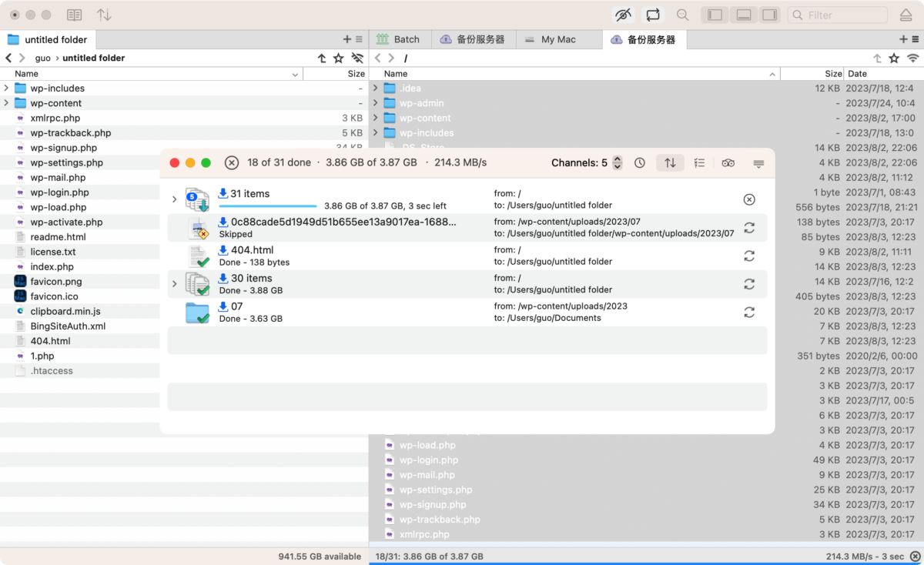Image resolution: width=924 pixels, height=565 pixels.
Task: Retry the skipped 0c88cade5d transfer
Action: point(749,228)
